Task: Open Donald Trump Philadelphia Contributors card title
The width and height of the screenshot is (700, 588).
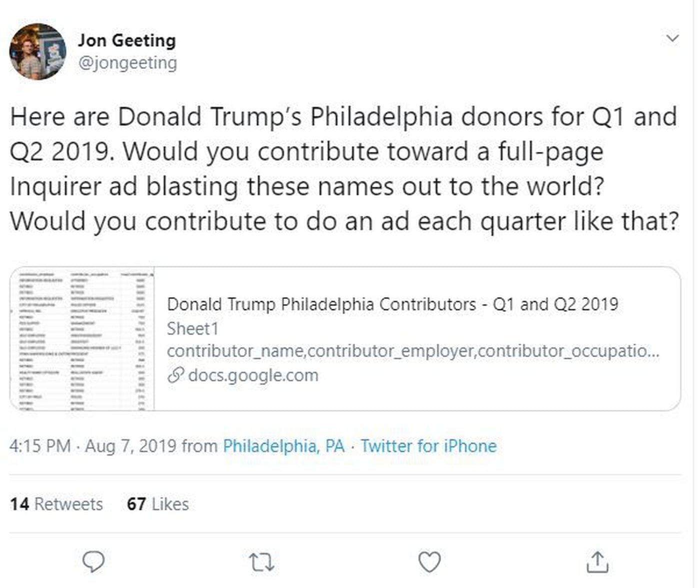Action: coord(392,304)
